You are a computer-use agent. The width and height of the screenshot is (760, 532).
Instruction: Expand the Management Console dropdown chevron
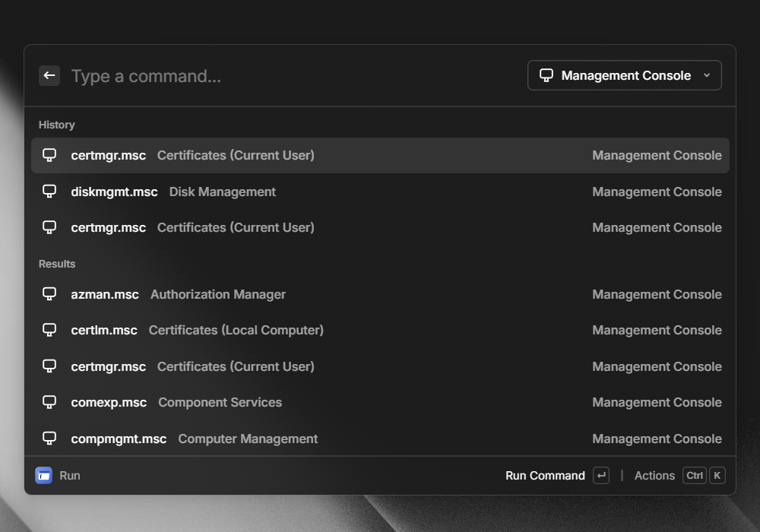point(707,75)
